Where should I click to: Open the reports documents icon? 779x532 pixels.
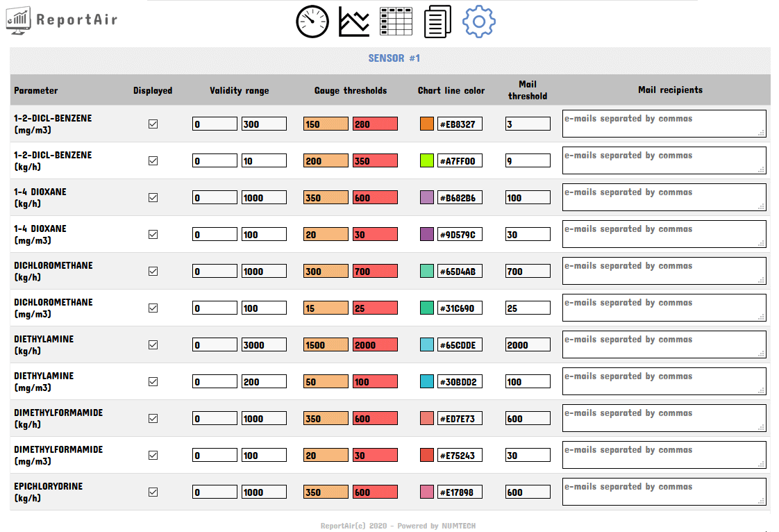point(437,22)
